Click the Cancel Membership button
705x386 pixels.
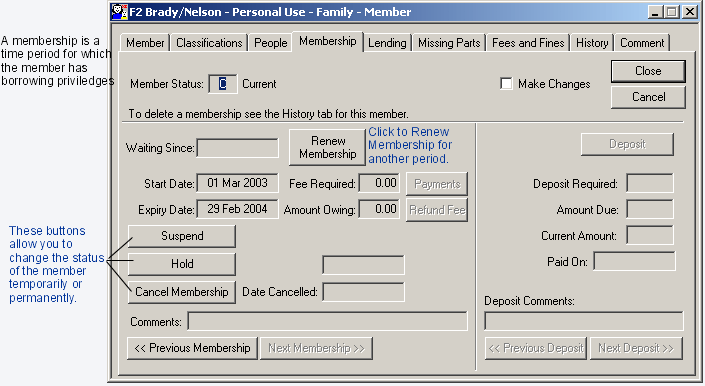(182, 292)
